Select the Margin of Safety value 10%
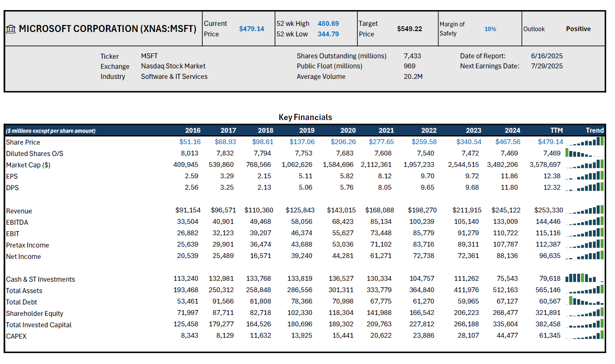The image size is (615, 364). click(490, 29)
